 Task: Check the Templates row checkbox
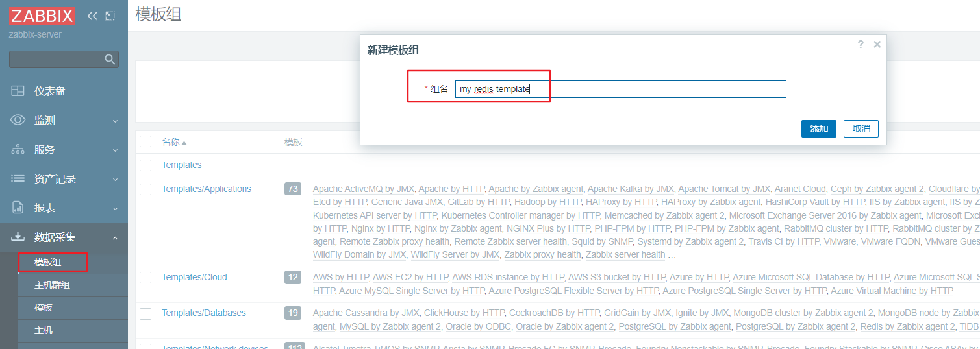[145, 165]
